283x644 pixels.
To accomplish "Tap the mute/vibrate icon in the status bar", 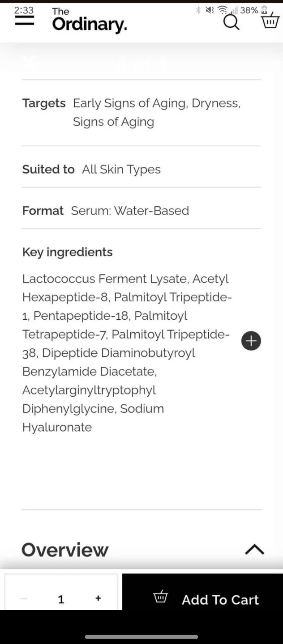I will point(209,10).
